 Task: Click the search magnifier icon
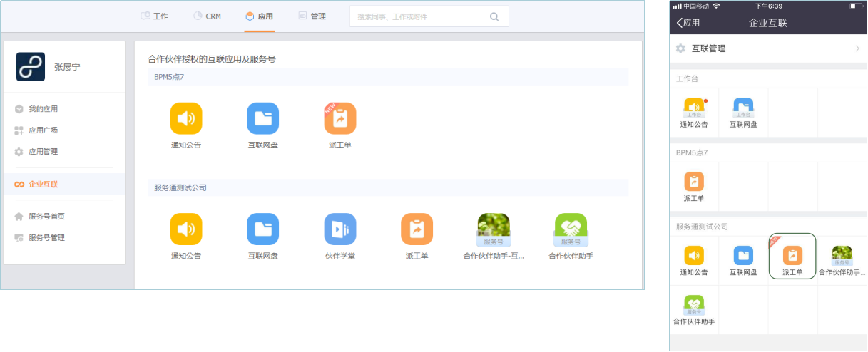pyautogui.click(x=494, y=16)
